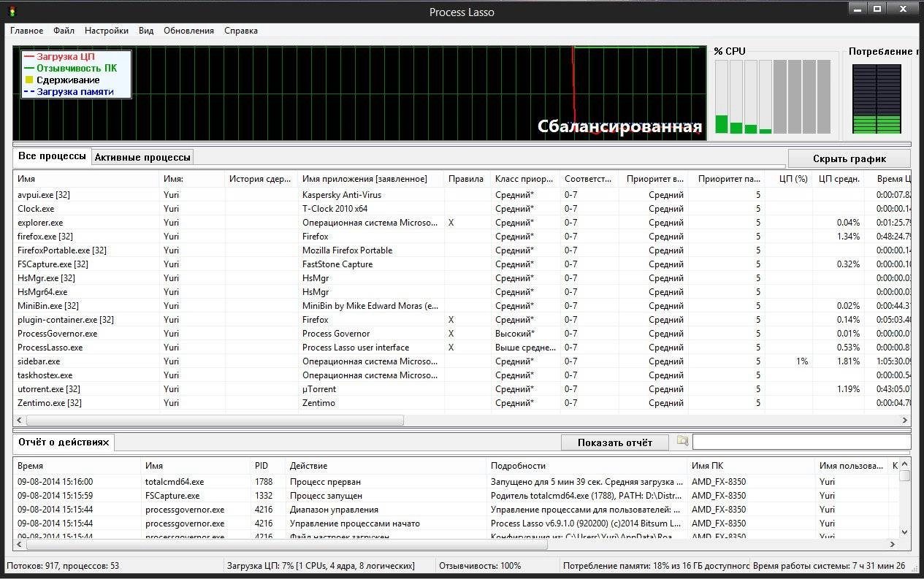
Task: Select the ProcessGovernor.exe row in process list
Action: pos(462,334)
